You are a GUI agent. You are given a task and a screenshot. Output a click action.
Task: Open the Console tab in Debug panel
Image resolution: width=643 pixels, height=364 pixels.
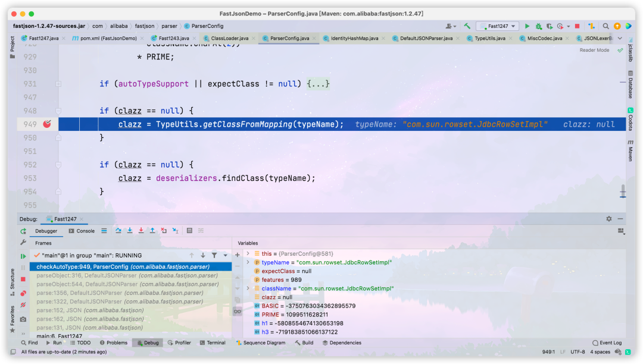[x=82, y=231]
